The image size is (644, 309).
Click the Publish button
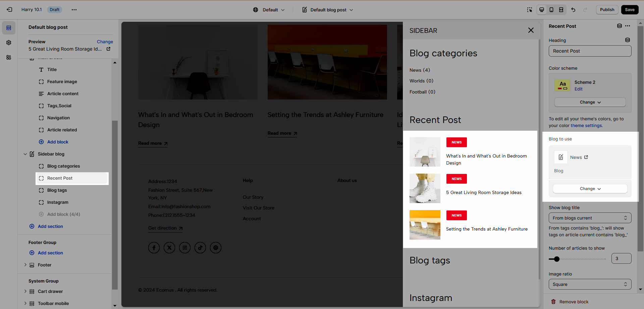(x=607, y=10)
